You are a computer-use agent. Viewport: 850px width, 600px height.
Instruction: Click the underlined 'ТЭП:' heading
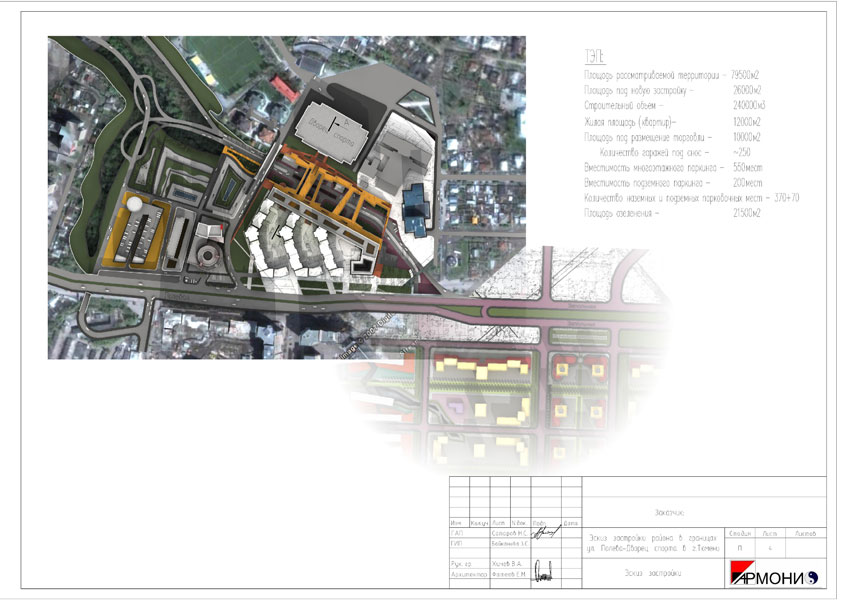coord(595,56)
